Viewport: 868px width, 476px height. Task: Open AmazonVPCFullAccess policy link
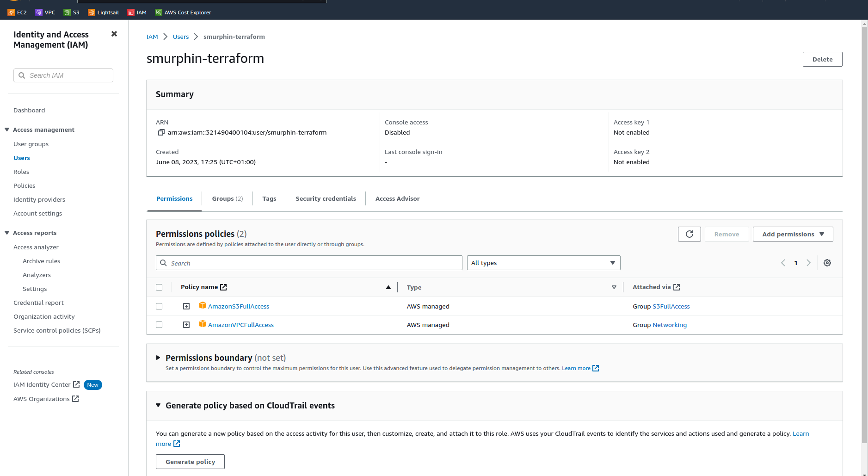click(241, 325)
